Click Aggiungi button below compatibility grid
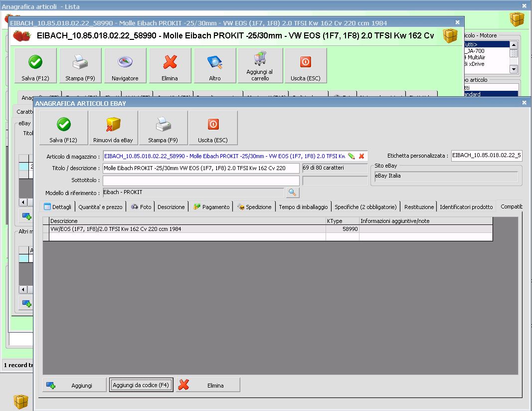Viewport: 532px width, 411px height. click(75, 385)
